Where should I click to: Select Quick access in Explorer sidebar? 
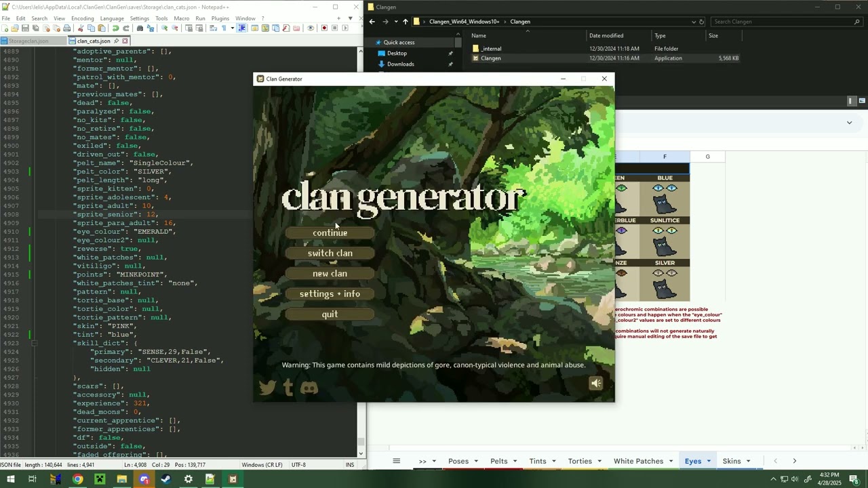[399, 42]
